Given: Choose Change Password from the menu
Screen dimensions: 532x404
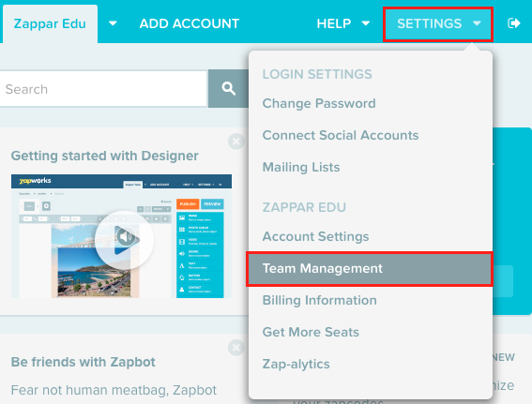Looking at the screenshot, I should 319,103.
